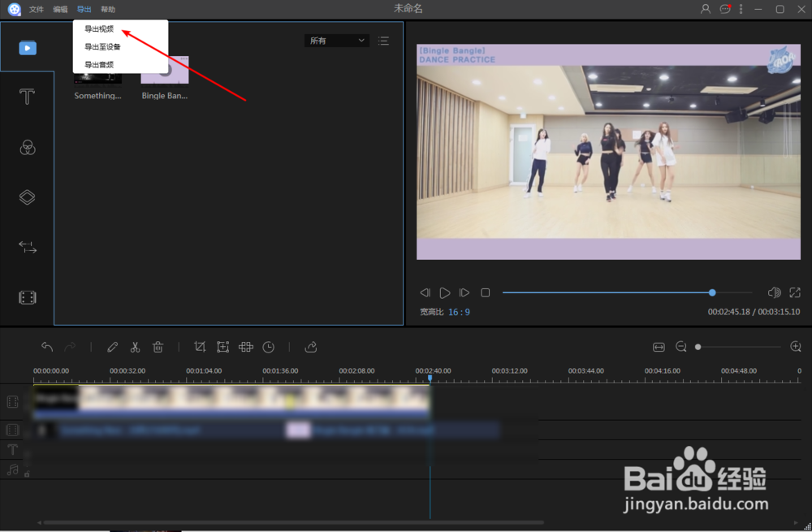Screen dimensions: 812x532
Task: Open the filters panel in sidebar
Action: [28, 148]
